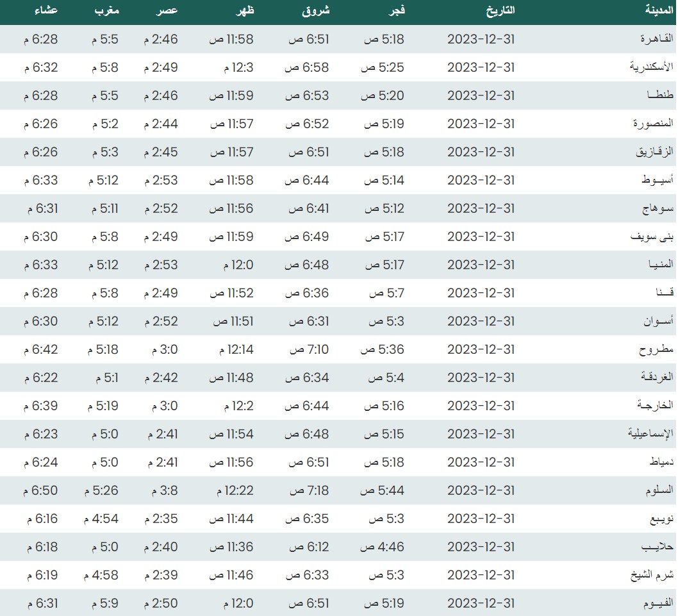Click the الغردقة isha time 6:22 م

coord(41,378)
